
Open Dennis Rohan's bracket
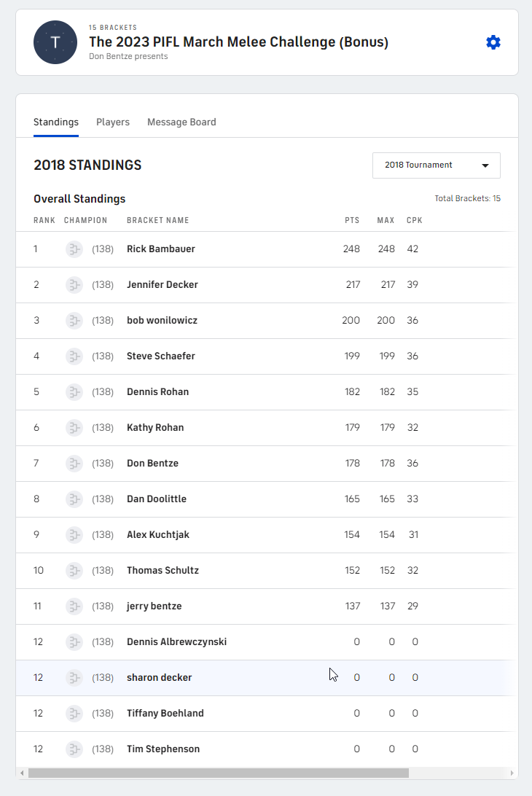157,392
